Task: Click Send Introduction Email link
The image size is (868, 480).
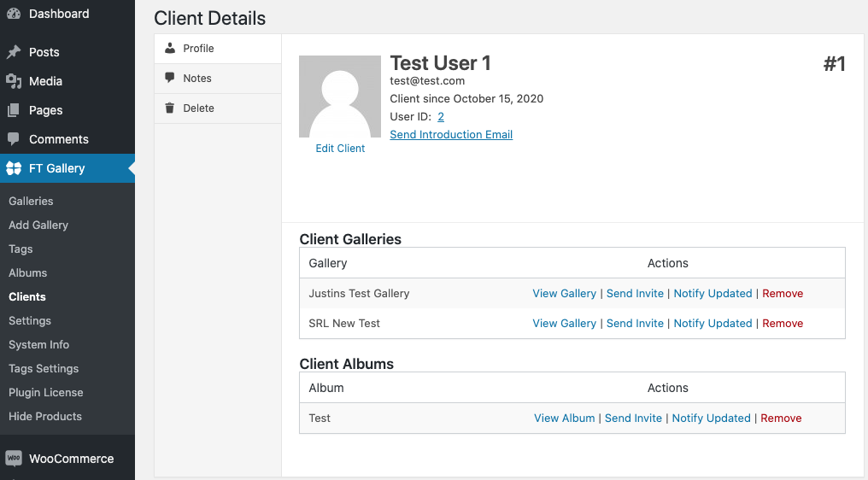Action: pos(451,135)
